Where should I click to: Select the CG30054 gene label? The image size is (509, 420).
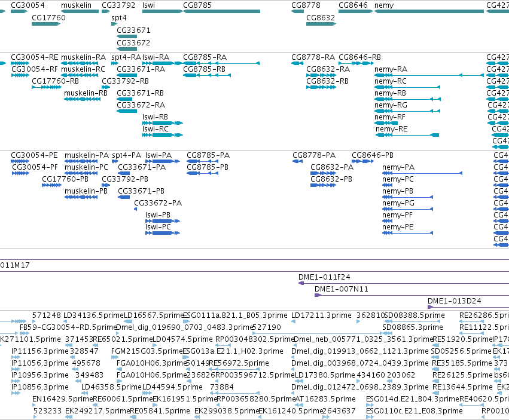click(28, 5)
